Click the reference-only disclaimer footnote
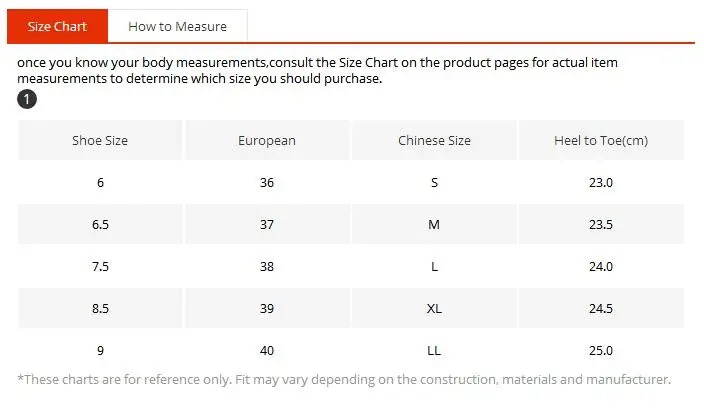Screen dimensions: 704x415 344,380
